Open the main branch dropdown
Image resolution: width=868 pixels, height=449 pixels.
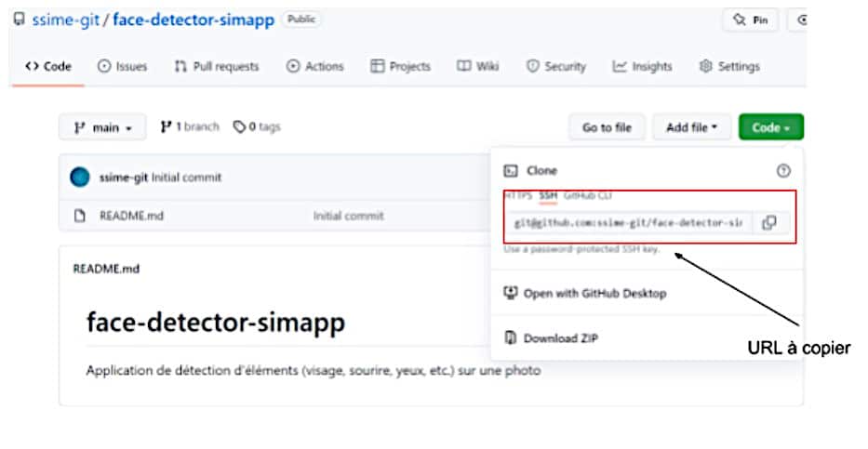[x=102, y=127]
